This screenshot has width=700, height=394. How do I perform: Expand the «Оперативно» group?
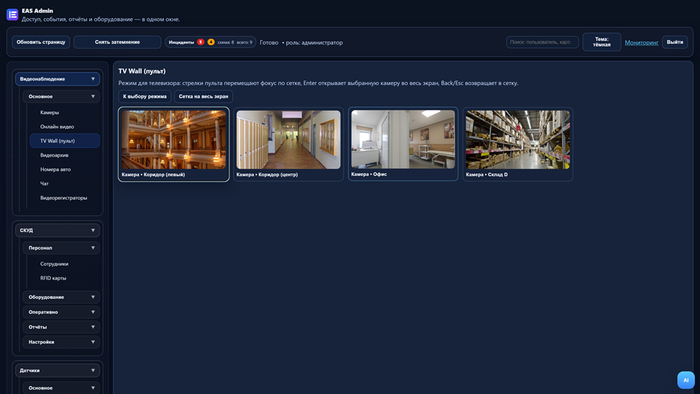pyautogui.click(x=61, y=312)
